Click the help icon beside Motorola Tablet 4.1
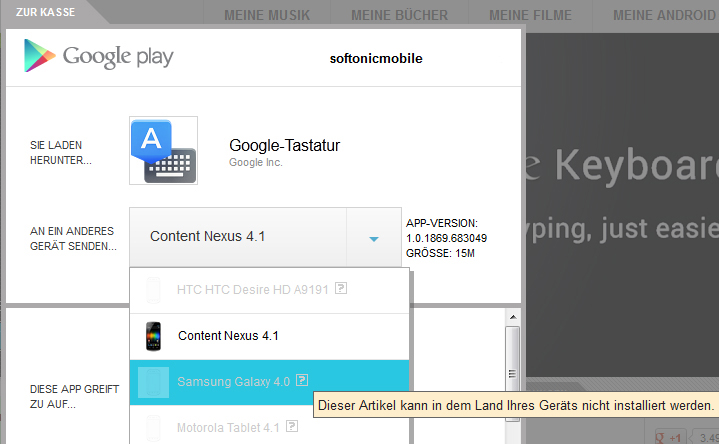 pyautogui.click(x=292, y=426)
